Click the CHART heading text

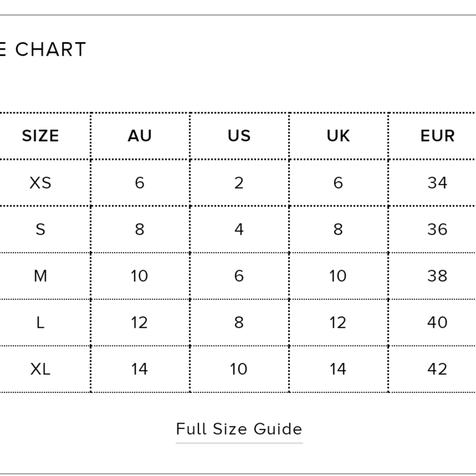tap(50, 50)
